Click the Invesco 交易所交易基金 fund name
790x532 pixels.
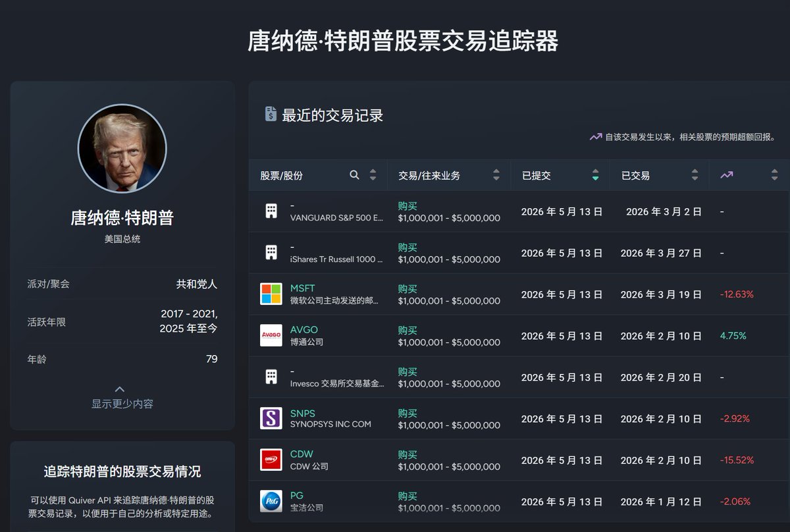(337, 384)
